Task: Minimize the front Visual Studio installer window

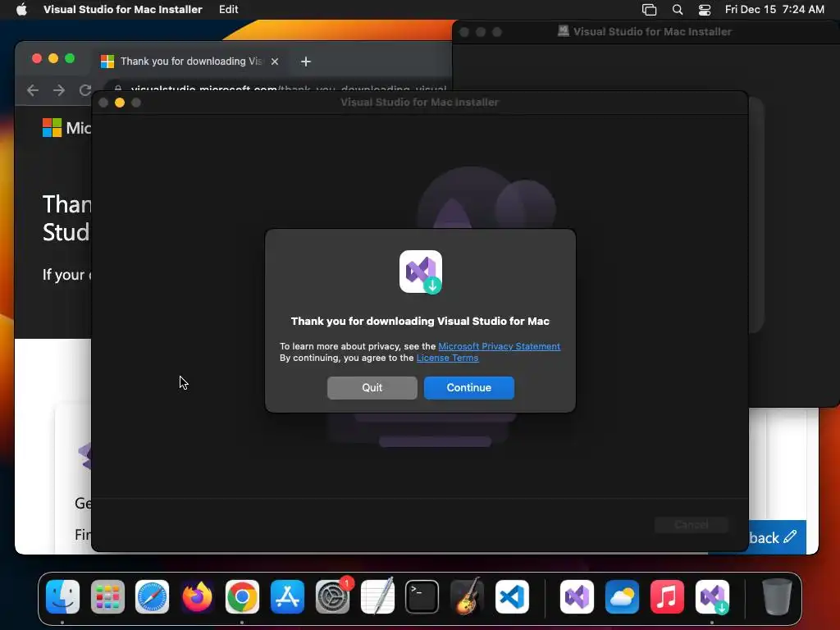Action: (x=120, y=103)
